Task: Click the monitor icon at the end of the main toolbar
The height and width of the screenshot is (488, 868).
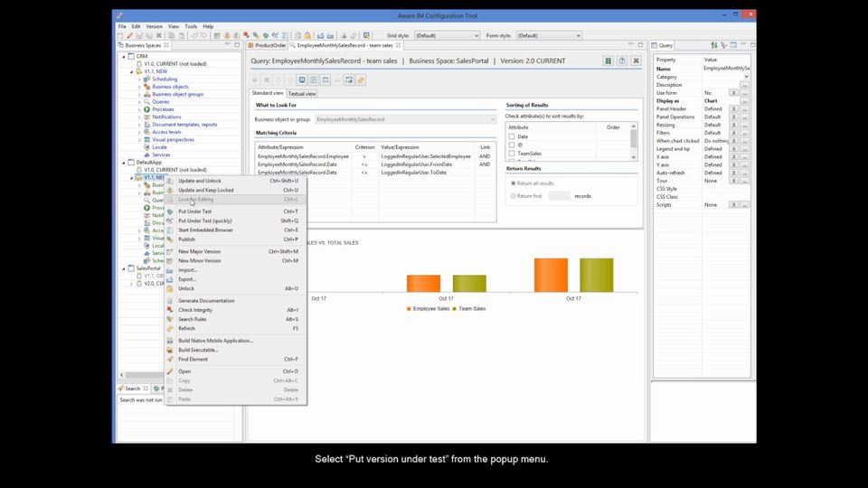Action: point(366,35)
